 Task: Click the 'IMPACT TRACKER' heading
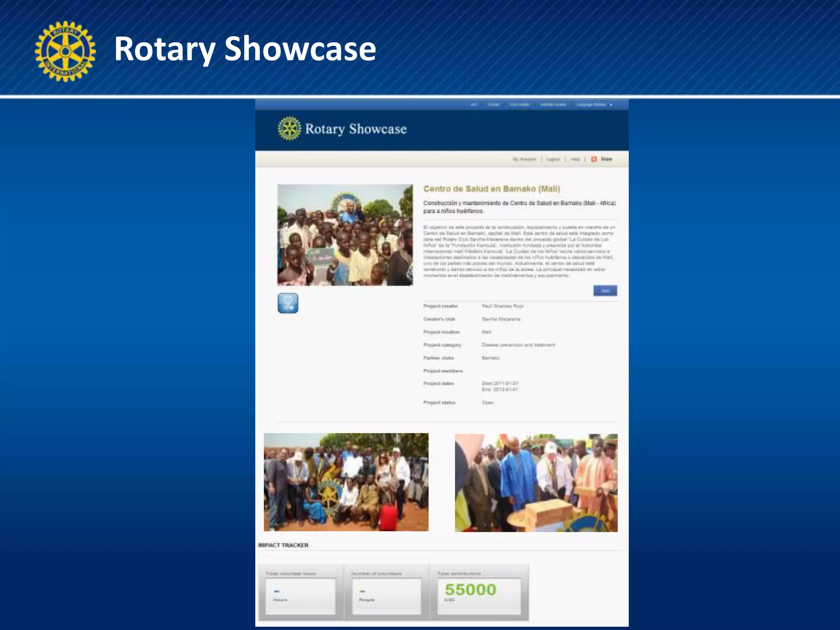tap(283, 545)
